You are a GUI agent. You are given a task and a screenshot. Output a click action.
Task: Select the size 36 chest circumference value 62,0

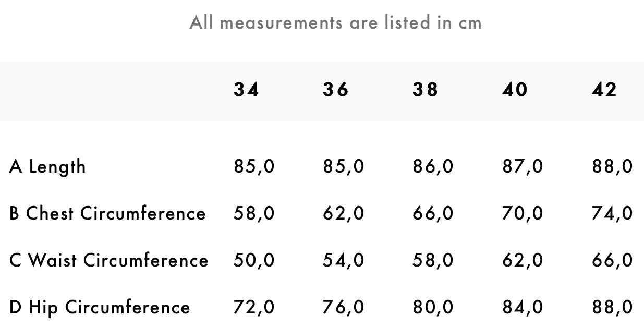343,213
